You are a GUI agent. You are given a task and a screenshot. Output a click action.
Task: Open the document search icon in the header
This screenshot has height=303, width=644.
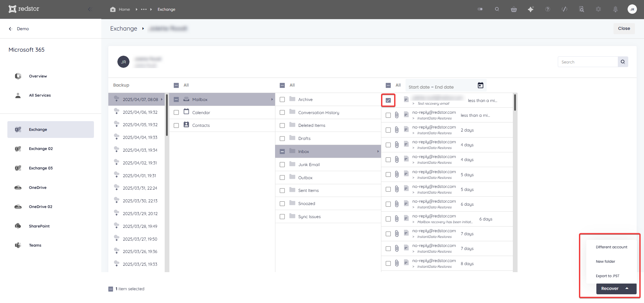pos(582,9)
